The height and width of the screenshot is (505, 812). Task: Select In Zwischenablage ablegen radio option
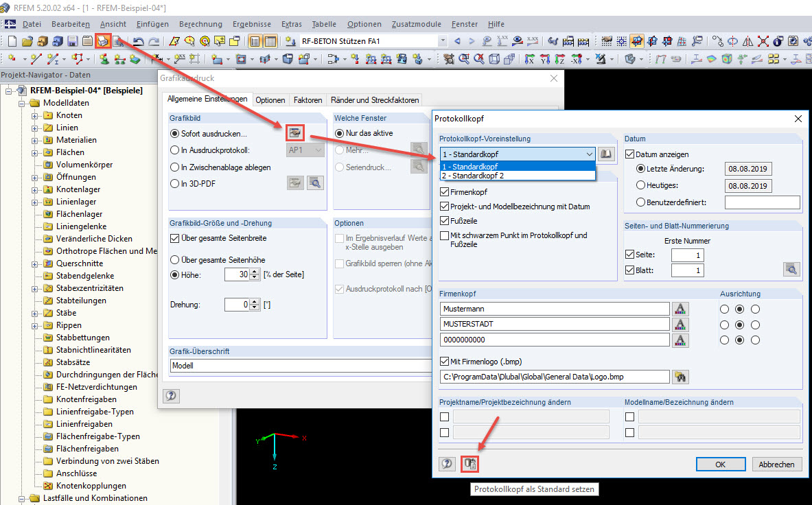coord(174,167)
